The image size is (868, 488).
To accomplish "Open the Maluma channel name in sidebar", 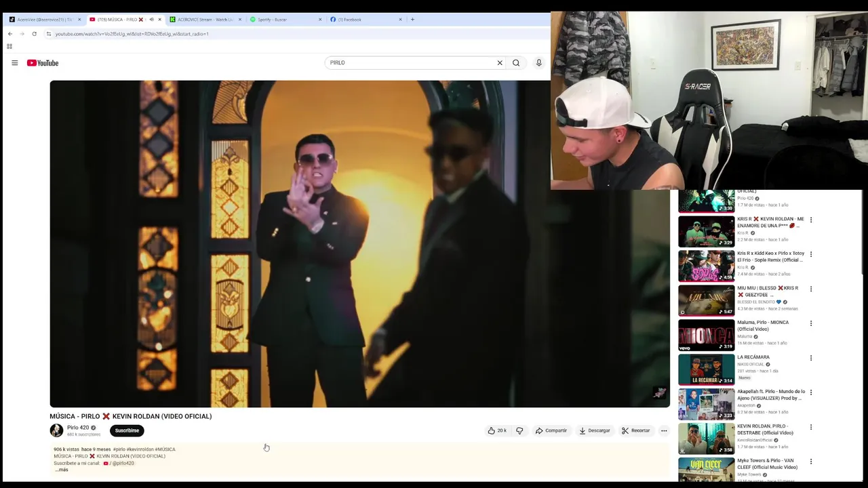I will pyautogui.click(x=745, y=336).
